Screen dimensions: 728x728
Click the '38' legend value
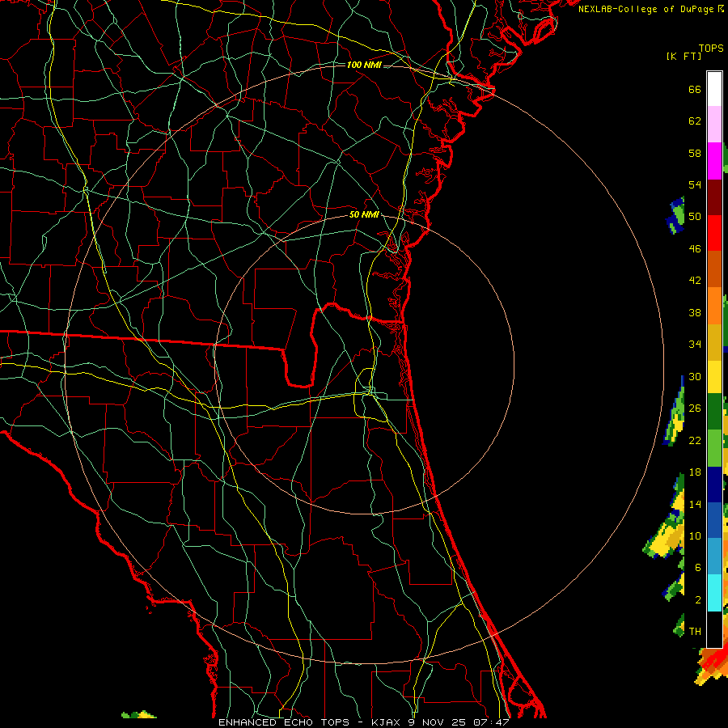pyautogui.click(x=695, y=312)
